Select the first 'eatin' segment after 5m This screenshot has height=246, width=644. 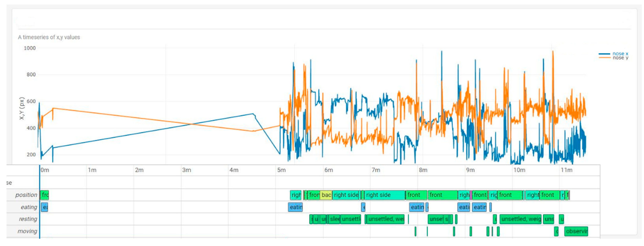tap(295, 207)
